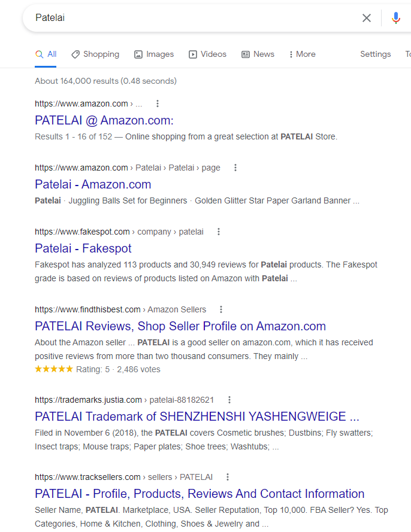This screenshot has height=532, width=411.
Task: Open PATELAI Reviews, Shop Seller Profile link
Action: click(180, 326)
